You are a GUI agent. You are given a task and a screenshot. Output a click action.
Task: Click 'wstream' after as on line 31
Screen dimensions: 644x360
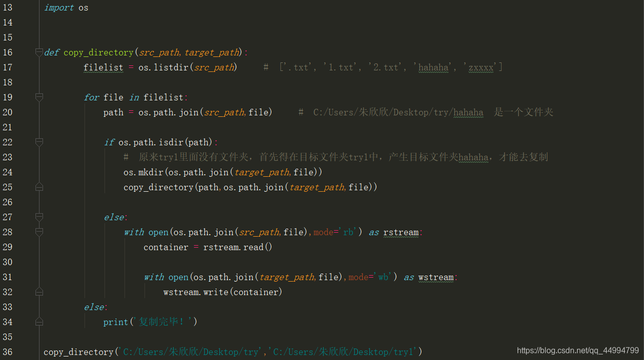pos(436,277)
